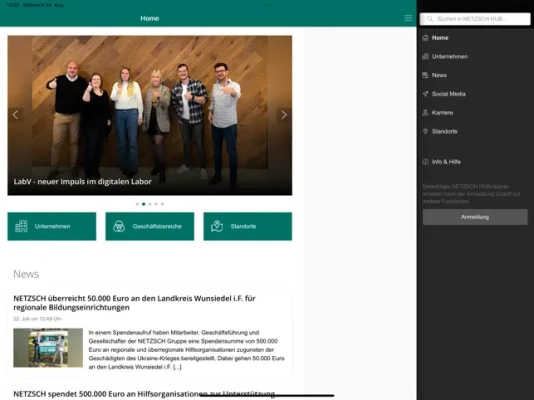Open the Wunsiedel news article thumbnail
534x400 pixels.
48,348
